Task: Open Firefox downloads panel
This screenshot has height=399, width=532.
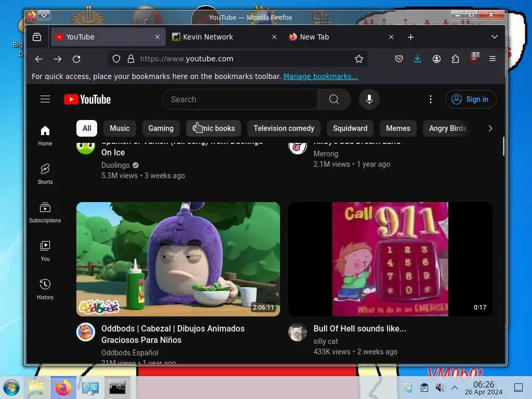Action: coord(418,59)
